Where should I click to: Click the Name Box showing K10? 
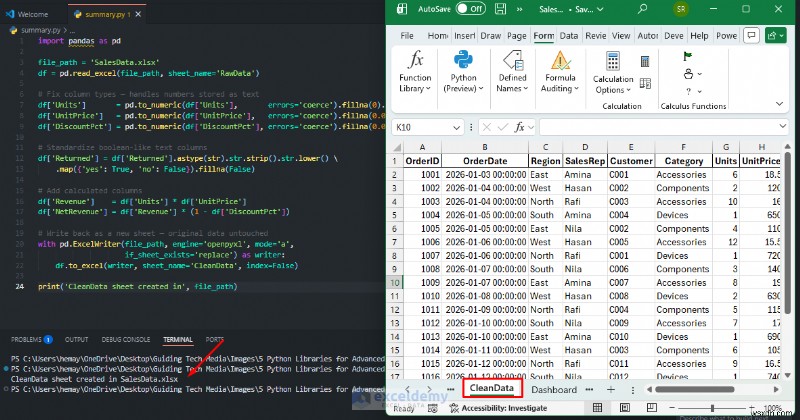pyautogui.click(x=421, y=127)
